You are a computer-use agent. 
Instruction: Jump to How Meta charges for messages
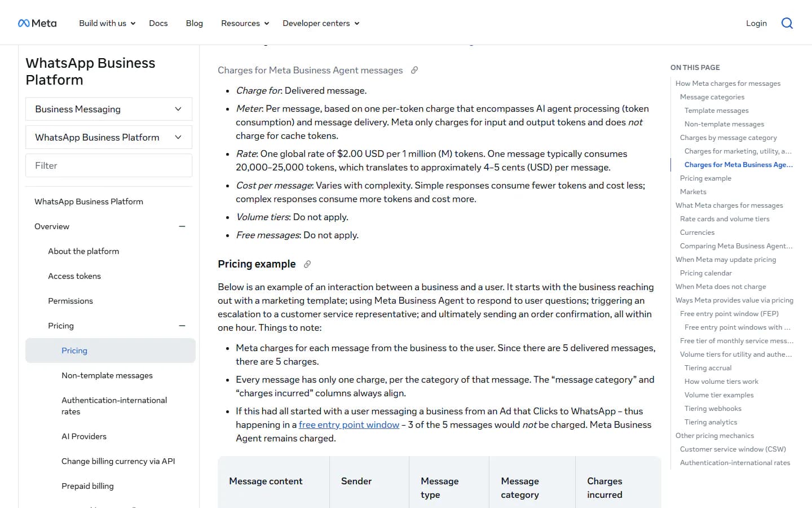(x=728, y=84)
